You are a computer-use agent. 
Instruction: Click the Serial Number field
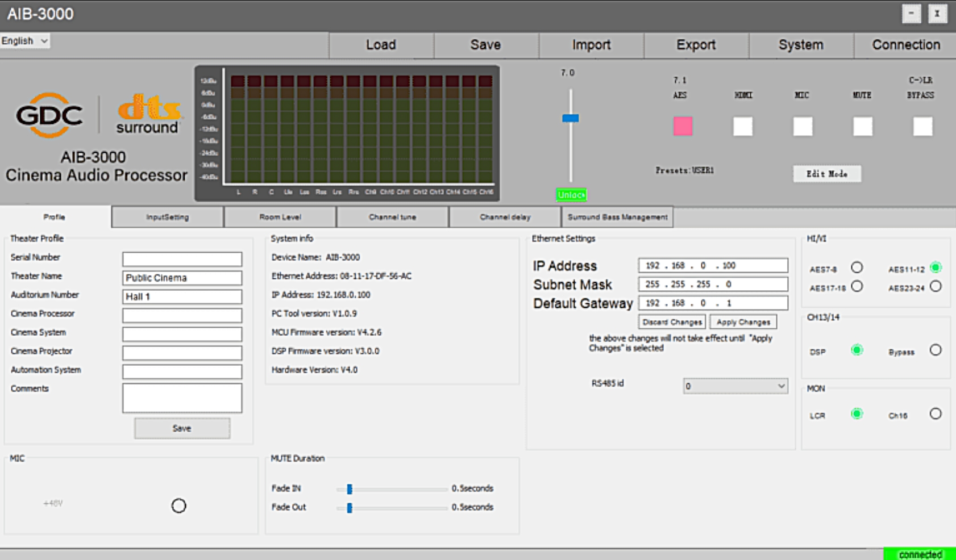coord(182,259)
